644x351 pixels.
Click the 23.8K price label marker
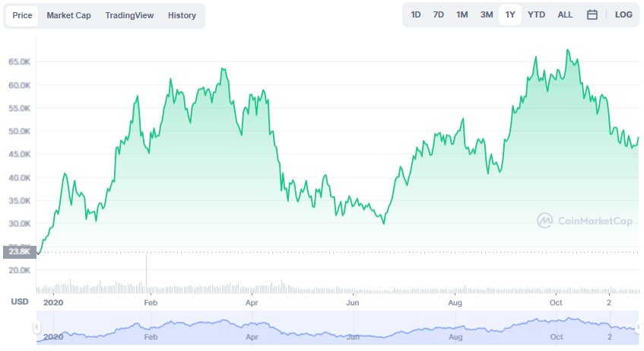(19, 251)
